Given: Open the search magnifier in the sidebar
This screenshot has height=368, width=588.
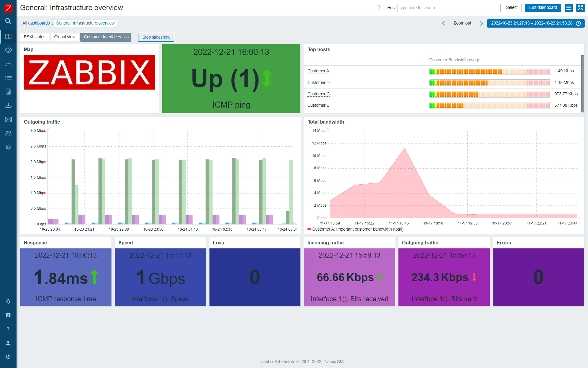Looking at the screenshot, I should click(8, 21).
